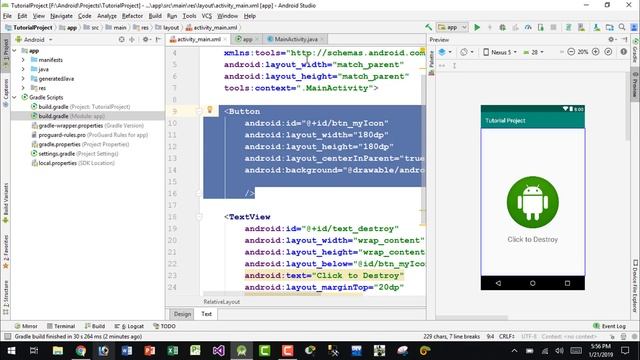640x360 pixels.
Task: Click the Debug app bug icon
Action: (x=502, y=27)
